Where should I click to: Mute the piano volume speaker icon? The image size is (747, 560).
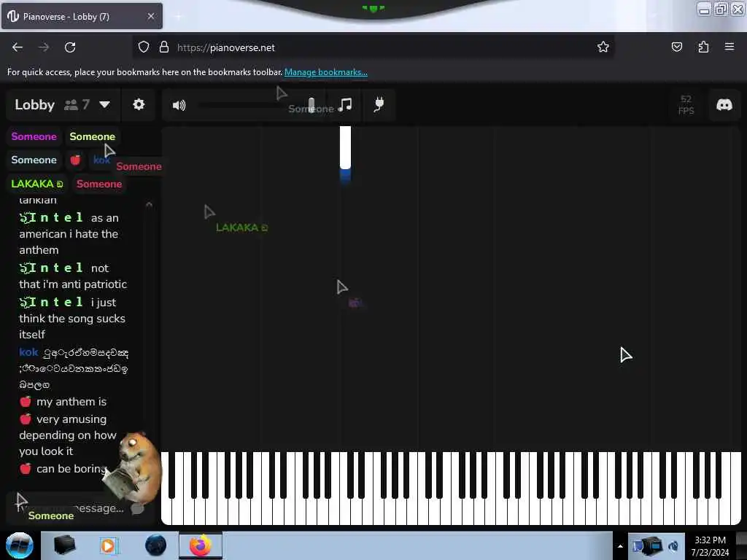pyautogui.click(x=179, y=105)
